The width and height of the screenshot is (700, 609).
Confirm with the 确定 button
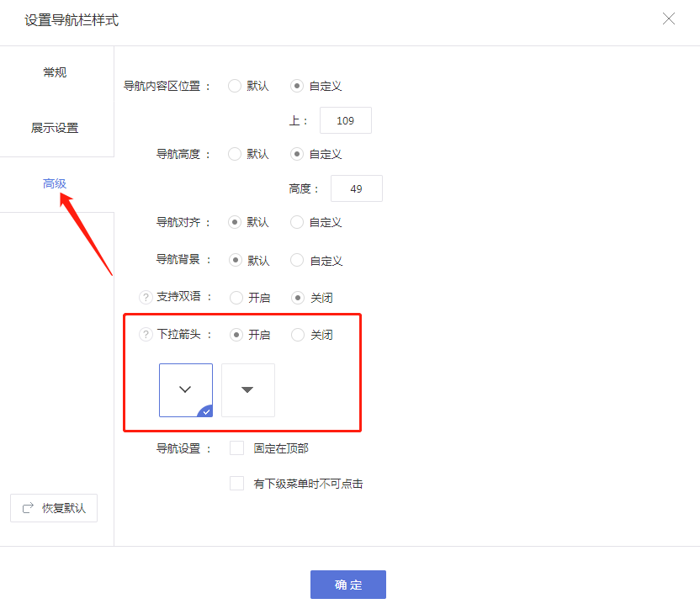click(x=348, y=585)
